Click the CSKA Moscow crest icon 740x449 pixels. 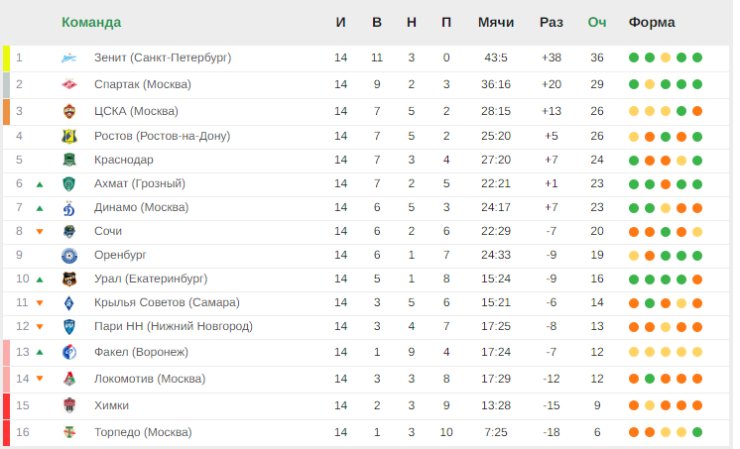[x=69, y=111]
